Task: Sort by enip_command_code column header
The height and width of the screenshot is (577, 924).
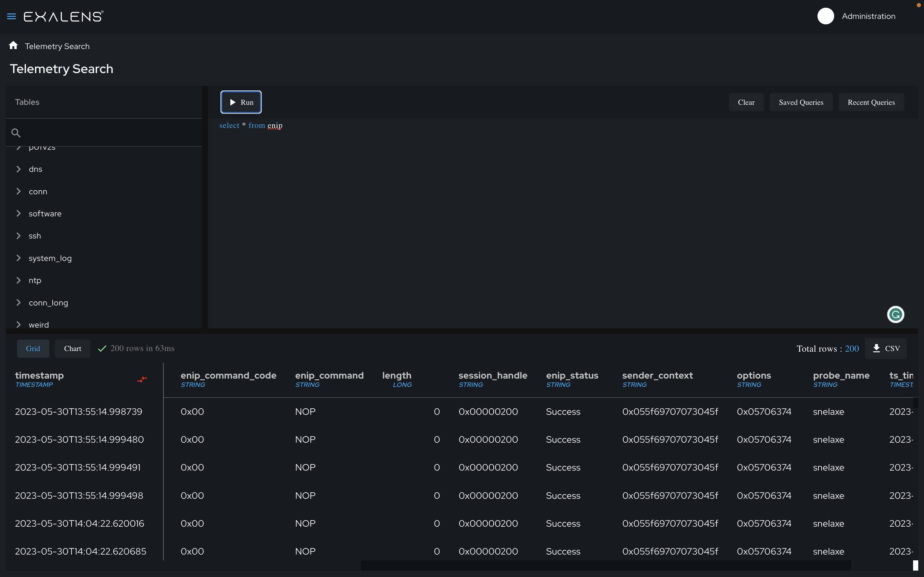Action: click(x=228, y=375)
